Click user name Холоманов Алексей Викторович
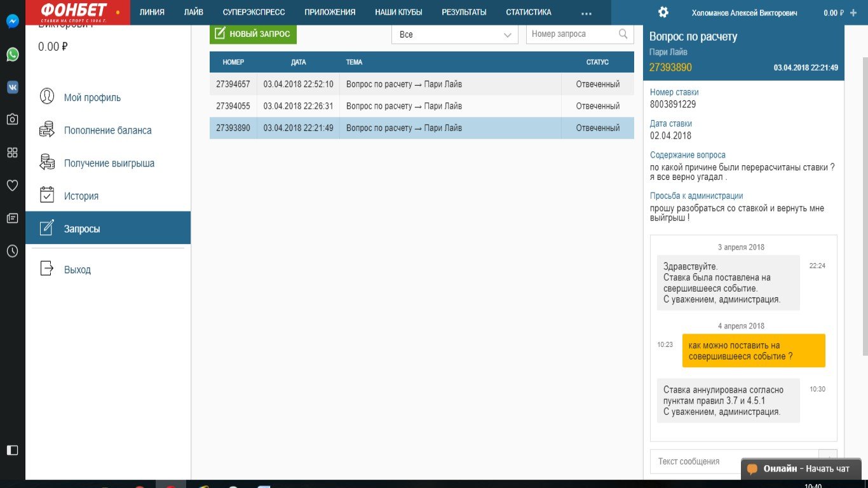 click(x=743, y=13)
